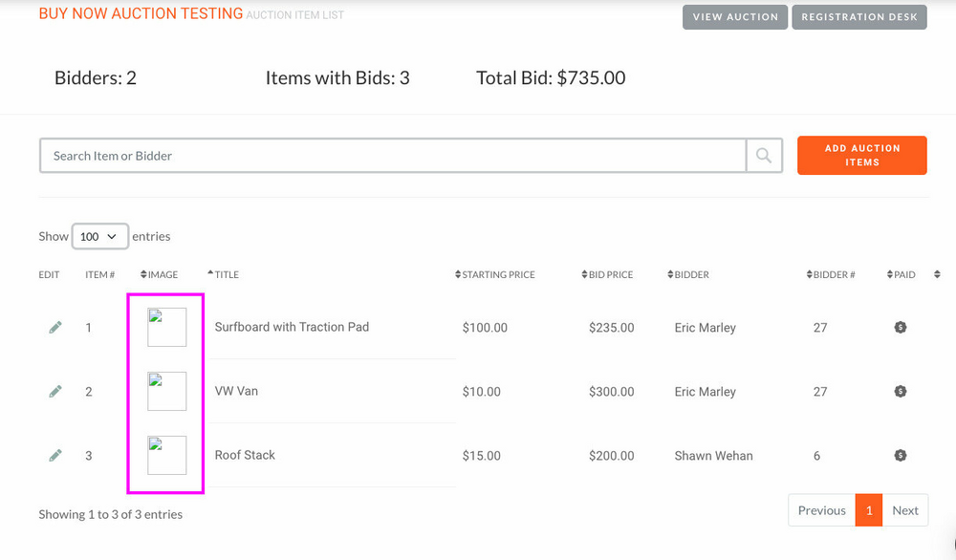
Task: Click the edit pencil for VW Van
Action: coord(55,392)
